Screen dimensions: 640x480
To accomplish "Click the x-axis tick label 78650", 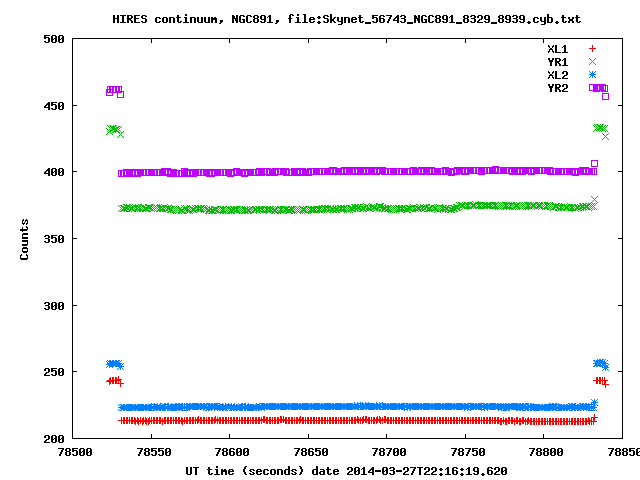I will [x=311, y=452].
